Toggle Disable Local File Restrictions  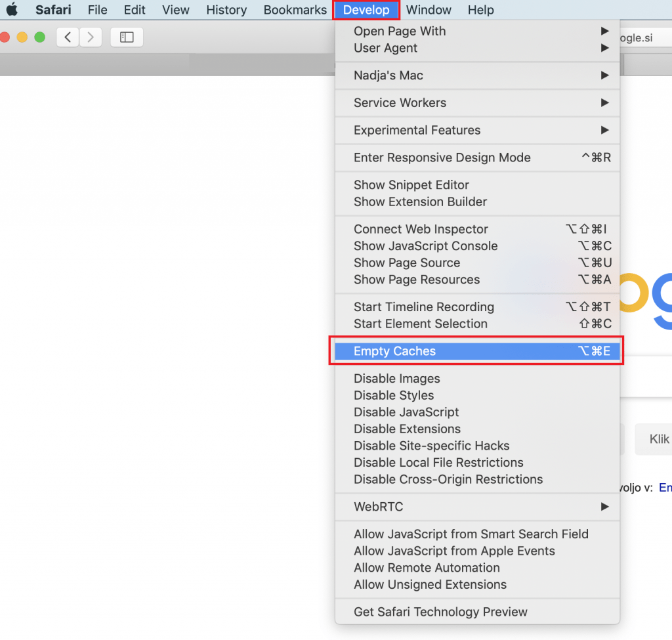point(478,463)
